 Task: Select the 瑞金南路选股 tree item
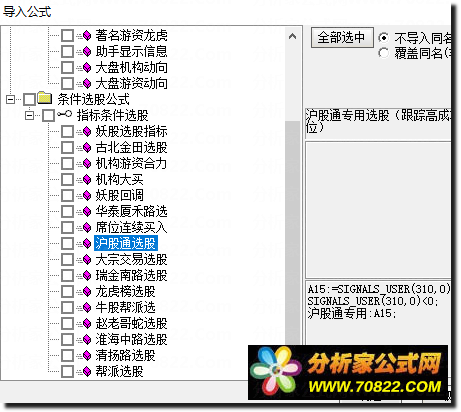[131, 276]
